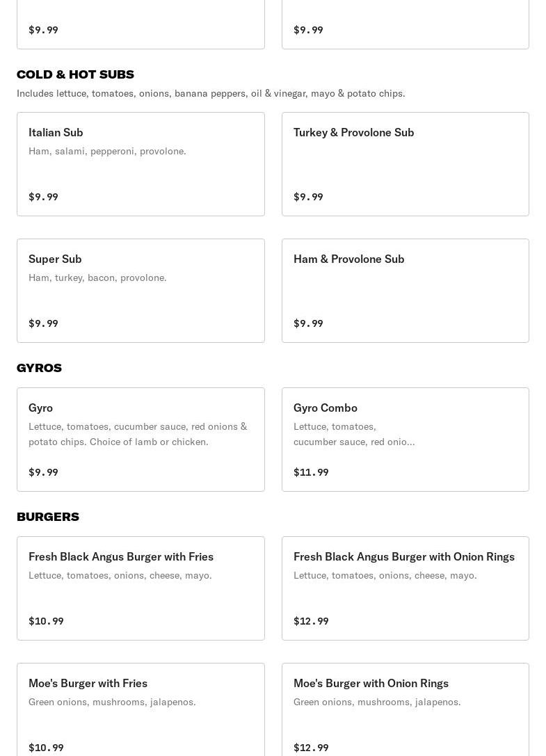Open the Italian Sub menu item
Viewport: 546px width, 756px height.
pos(56,132)
